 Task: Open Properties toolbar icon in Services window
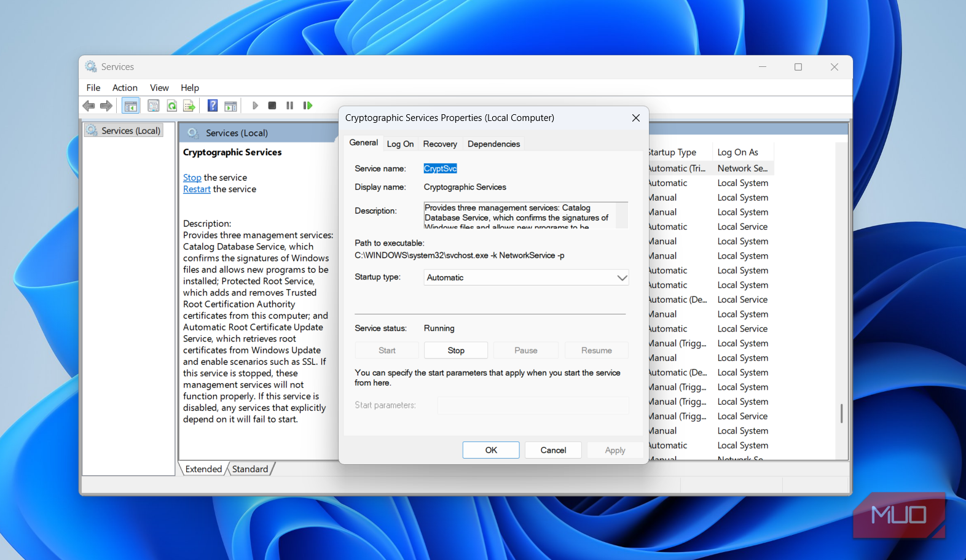tap(154, 106)
